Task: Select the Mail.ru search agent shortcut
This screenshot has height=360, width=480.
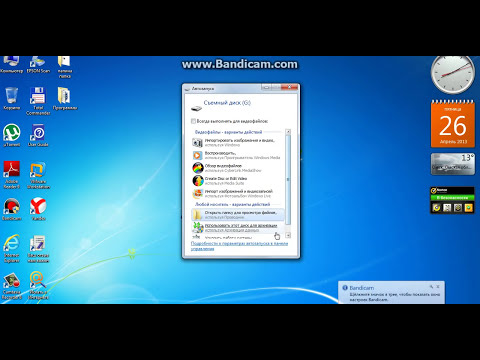Action: coord(38,286)
